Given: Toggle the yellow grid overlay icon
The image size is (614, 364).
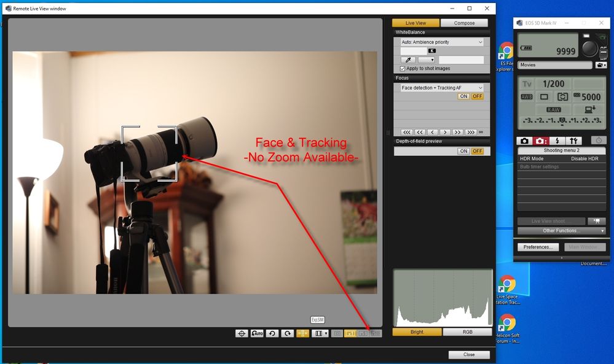Looking at the screenshot, I should tap(302, 333).
